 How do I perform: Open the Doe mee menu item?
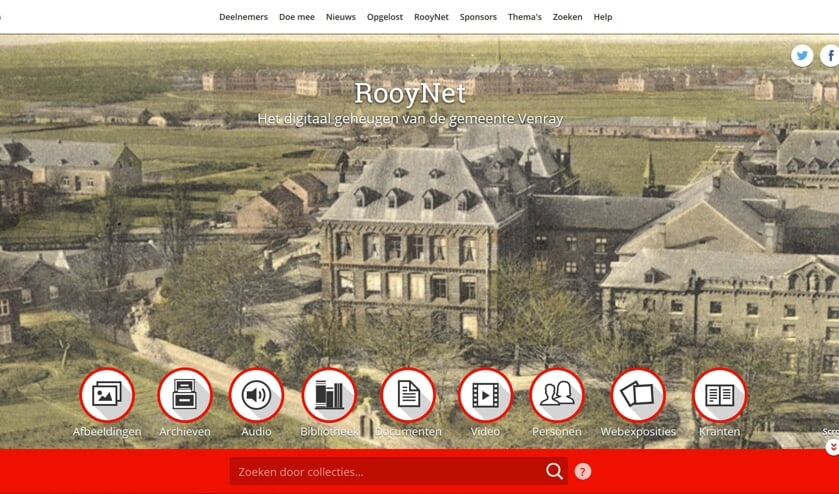coord(297,17)
